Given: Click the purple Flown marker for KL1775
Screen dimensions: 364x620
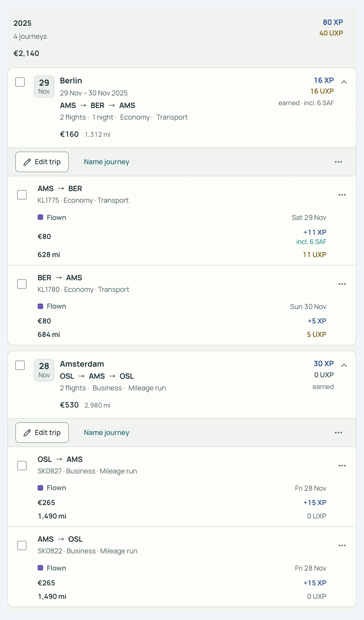Looking at the screenshot, I should pos(40,217).
